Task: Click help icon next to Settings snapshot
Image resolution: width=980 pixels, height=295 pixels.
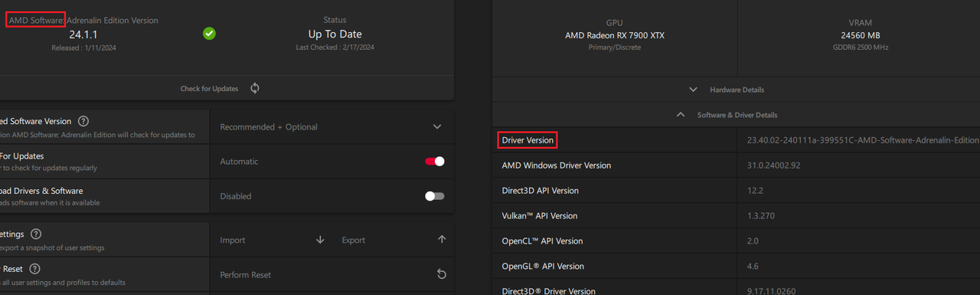Action: point(36,234)
